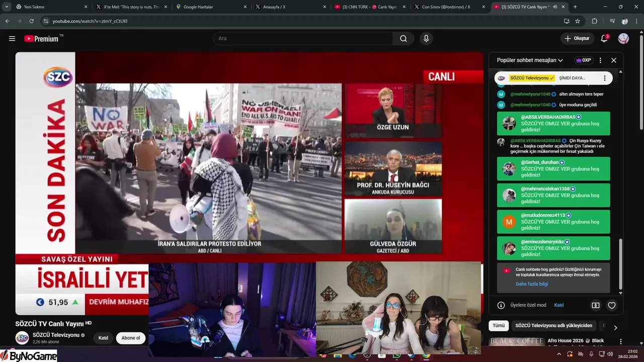Close the live chat panel
This screenshot has width=644, height=362.
(x=614, y=60)
